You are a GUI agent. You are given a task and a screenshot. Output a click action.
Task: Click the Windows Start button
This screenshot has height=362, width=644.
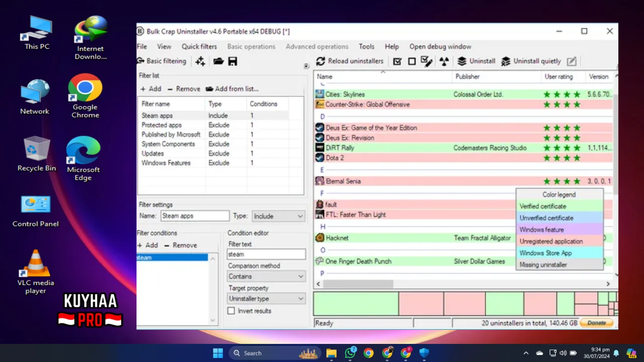pos(218,353)
